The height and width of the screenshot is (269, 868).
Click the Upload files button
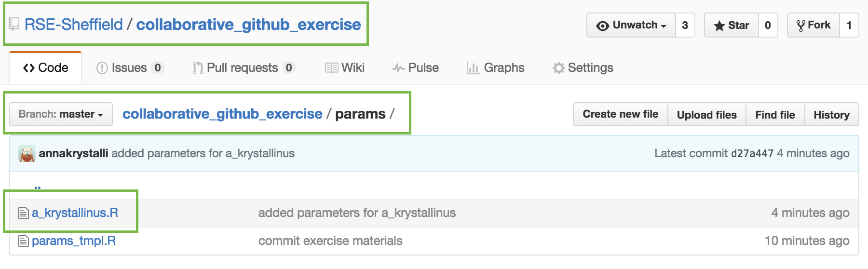pyautogui.click(x=707, y=114)
